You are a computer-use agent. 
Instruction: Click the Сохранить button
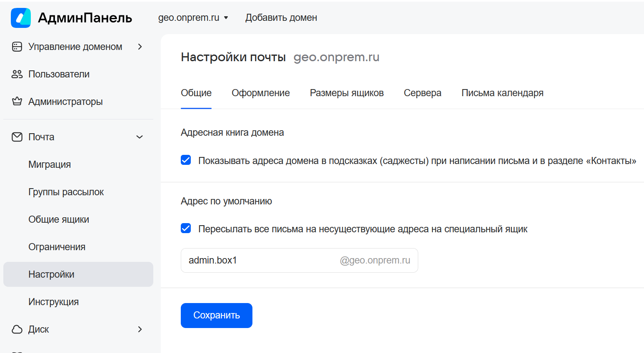[x=217, y=316]
